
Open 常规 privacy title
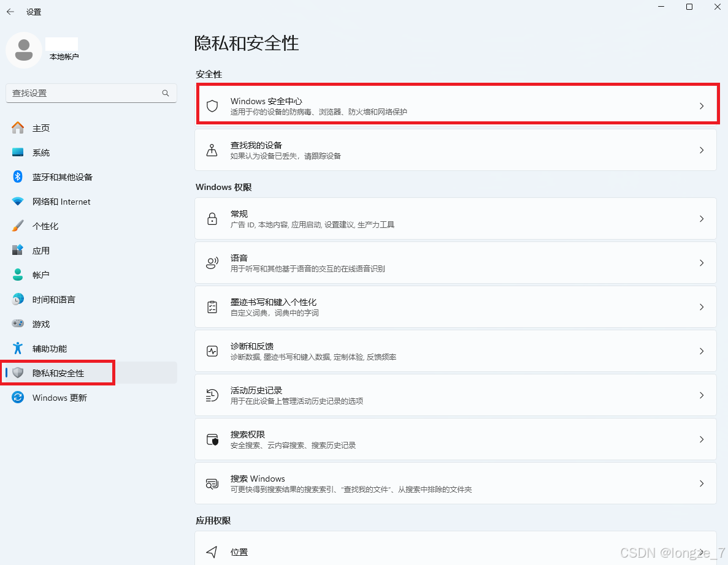click(239, 214)
